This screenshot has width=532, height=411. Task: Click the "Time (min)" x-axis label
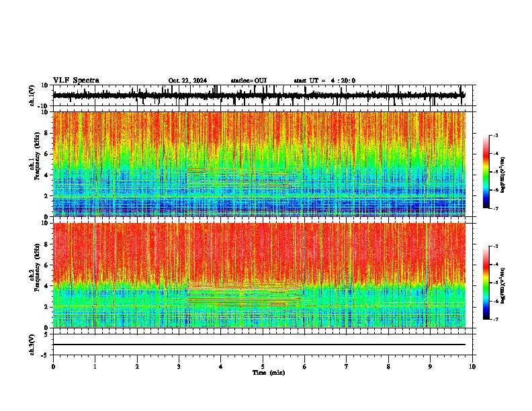[269, 373]
